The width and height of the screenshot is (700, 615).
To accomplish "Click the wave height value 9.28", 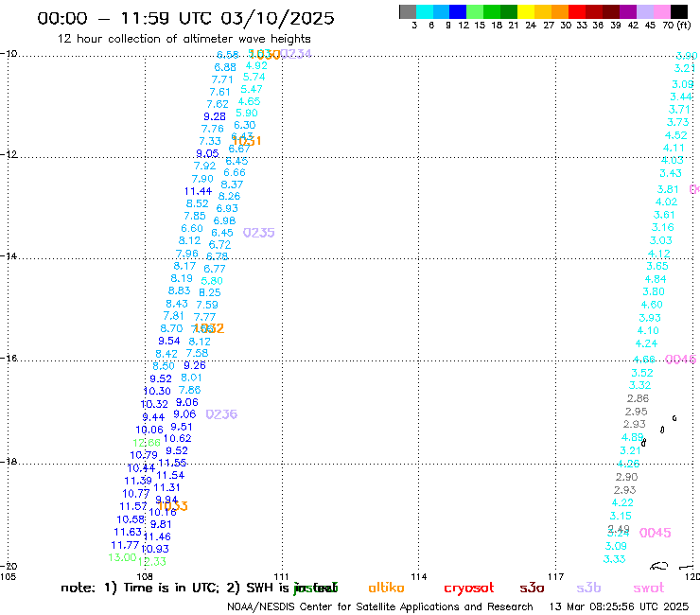I will pyautogui.click(x=215, y=117).
